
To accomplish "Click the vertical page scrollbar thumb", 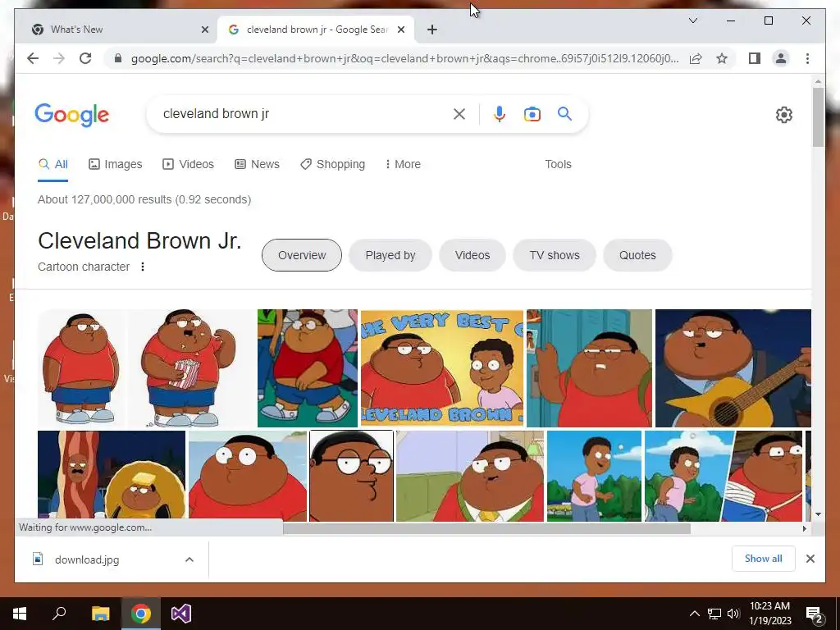I will [x=818, y=116].
